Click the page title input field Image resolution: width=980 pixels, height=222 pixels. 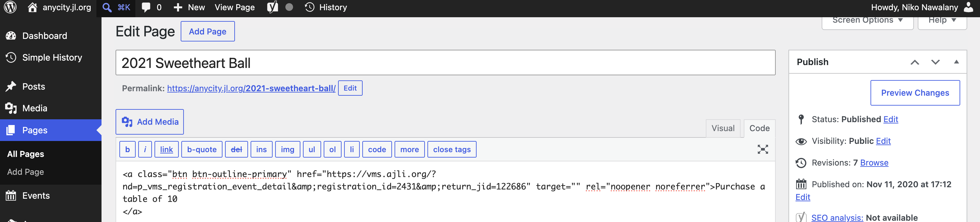click(445, 63)
